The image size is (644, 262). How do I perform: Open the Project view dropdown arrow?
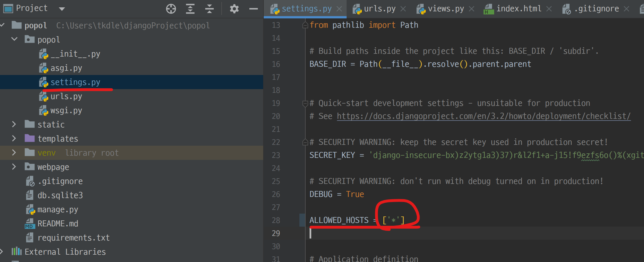click(62, 9)
